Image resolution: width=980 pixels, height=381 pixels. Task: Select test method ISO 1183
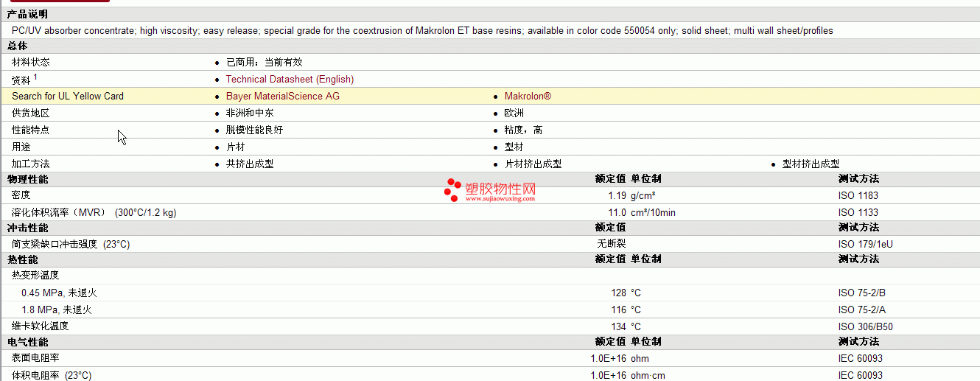[858, 195]
